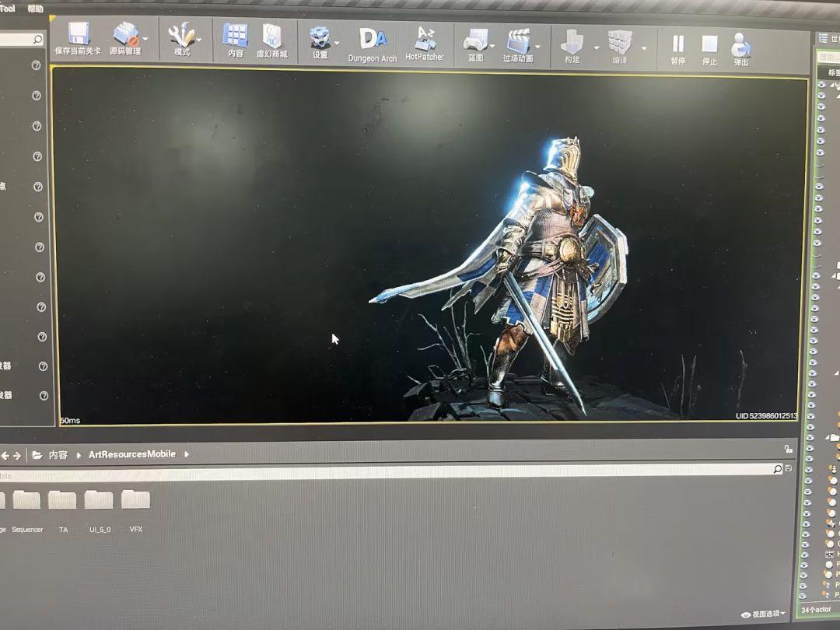Open the 视图选项 (View Options) dropdown
The height and width of the screenshot is (630, 840).
(x=764, y=614)
